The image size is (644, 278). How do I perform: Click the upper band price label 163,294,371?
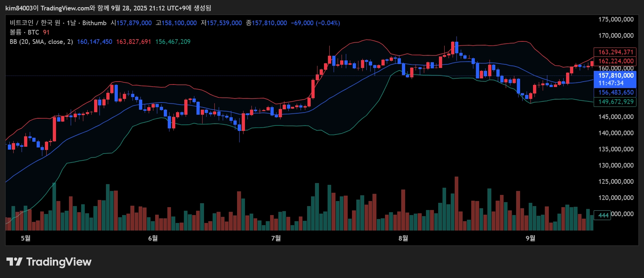tap(615, 52)
